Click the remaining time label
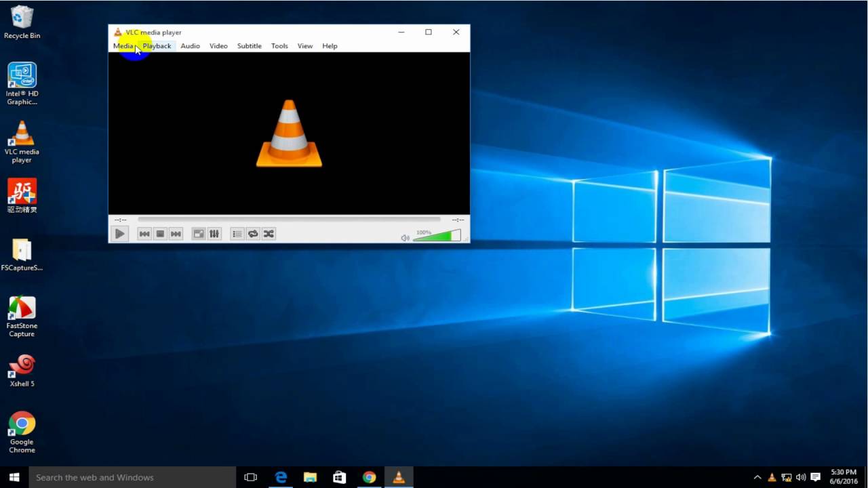 (x=458, y=220)
